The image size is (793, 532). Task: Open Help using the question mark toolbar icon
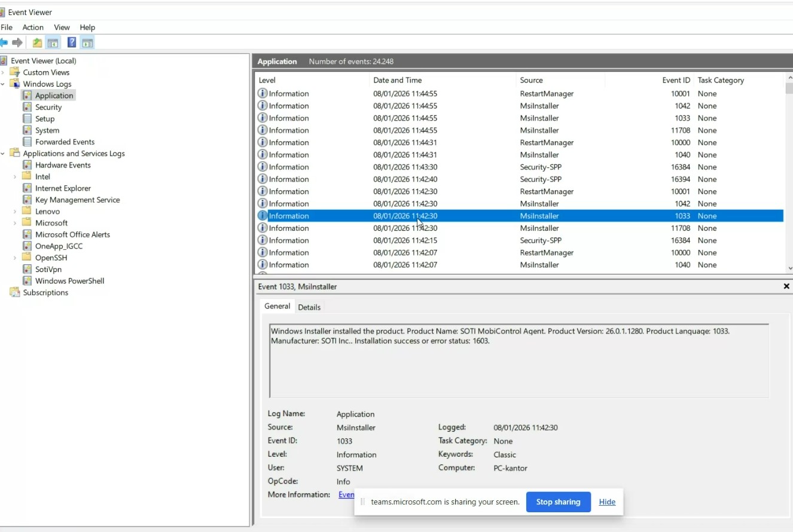(x=71, y=42)
